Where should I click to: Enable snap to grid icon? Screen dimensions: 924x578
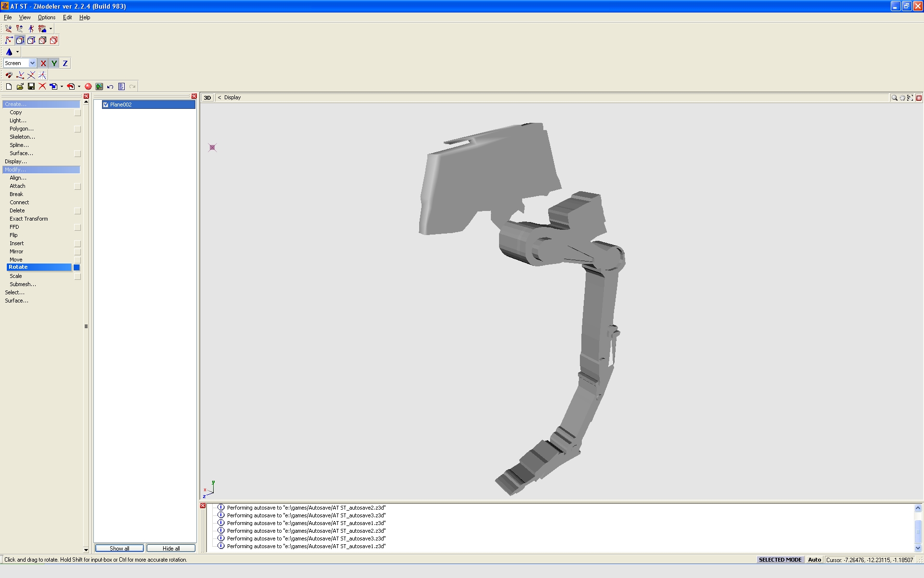coord(42,75)
